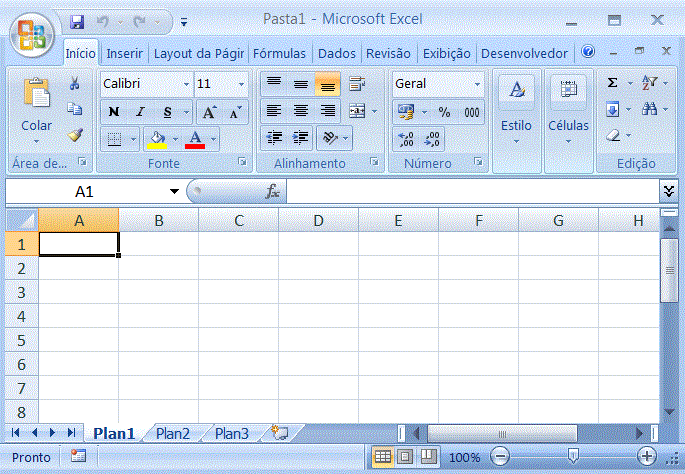685x474 pixels.
Task: Toggle top vertical alignment
Action: 274,83
